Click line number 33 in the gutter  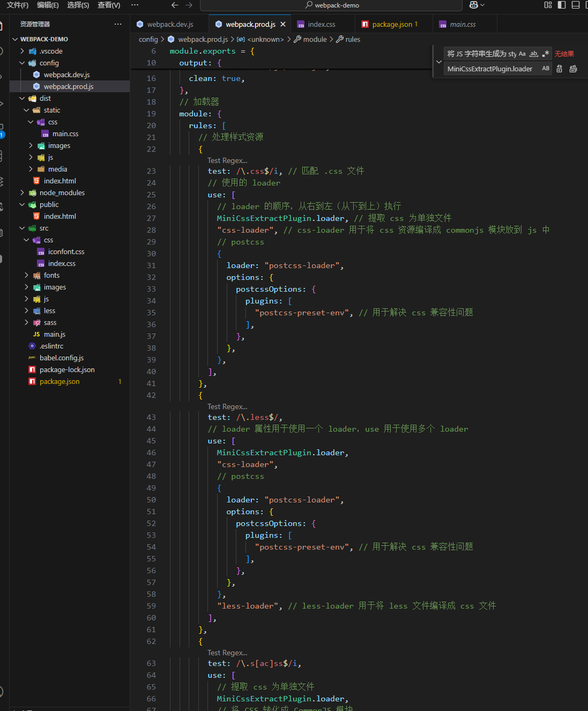(151, 289)
